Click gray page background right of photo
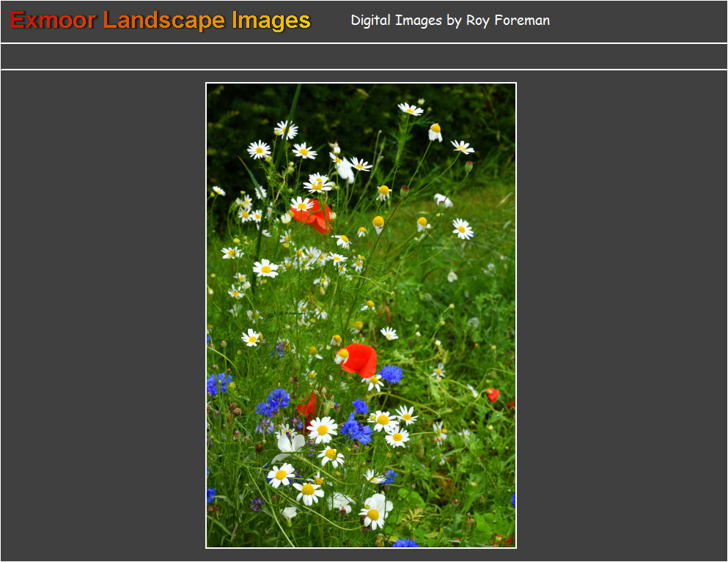This screenshot has height=562, width=728. [622, 315]
